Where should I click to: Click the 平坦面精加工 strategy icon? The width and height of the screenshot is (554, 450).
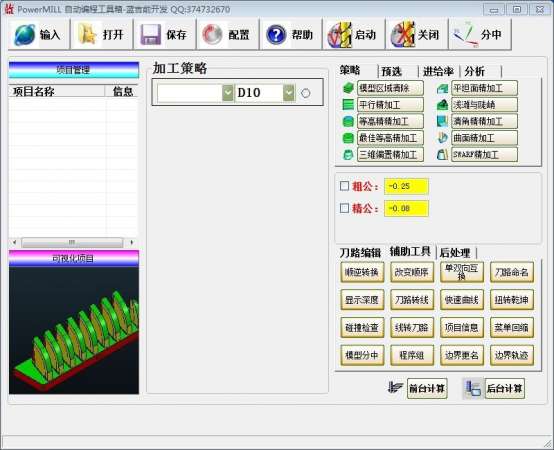(442, 88)
